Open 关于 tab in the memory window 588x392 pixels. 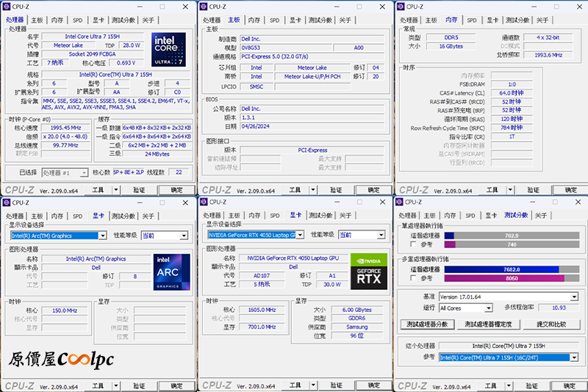tap(542, 21)
